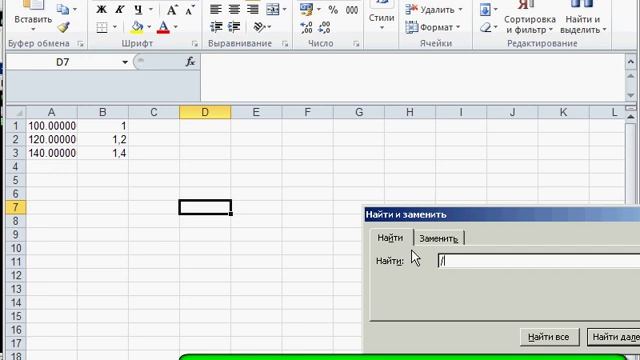Select cell B3 containing 1,4
The height and width of the screenshot is (360, 640).
(x=103, y=153)
